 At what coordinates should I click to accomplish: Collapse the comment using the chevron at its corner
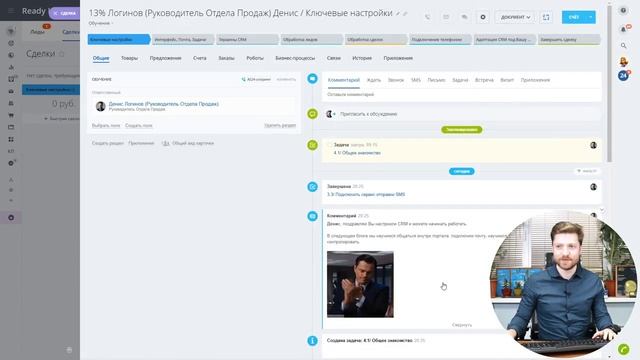pyautogui.click(x=602, y=210)
